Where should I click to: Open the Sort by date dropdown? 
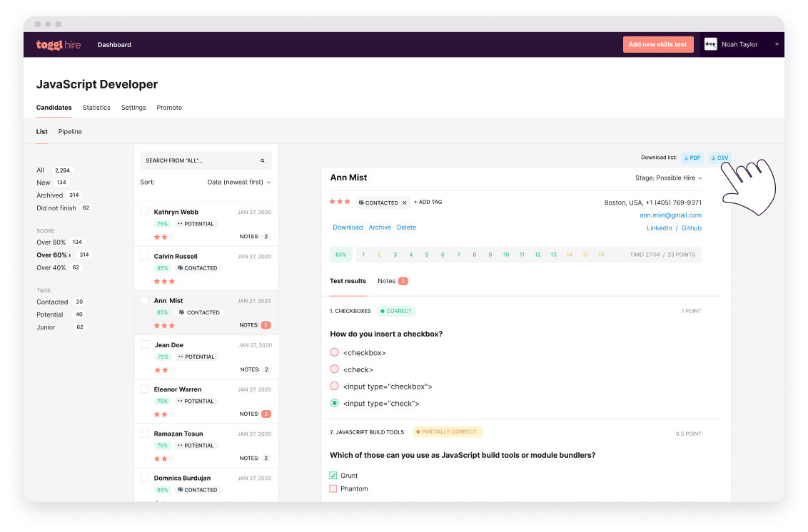tap(239, 183)
